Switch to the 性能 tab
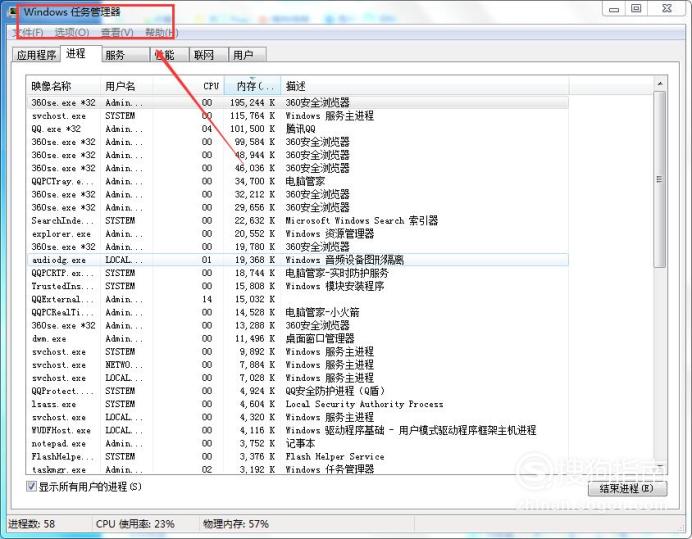The image size is (692, 539). 169,55
